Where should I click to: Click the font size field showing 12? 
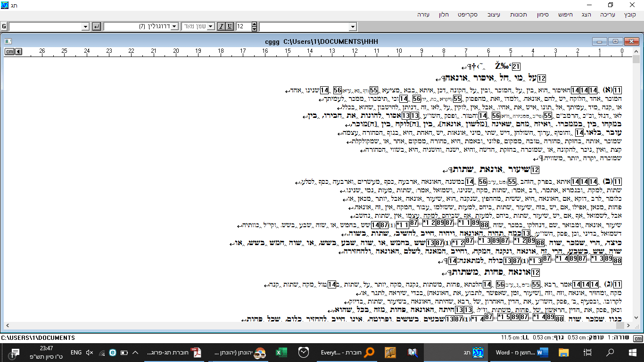(243, 26)
